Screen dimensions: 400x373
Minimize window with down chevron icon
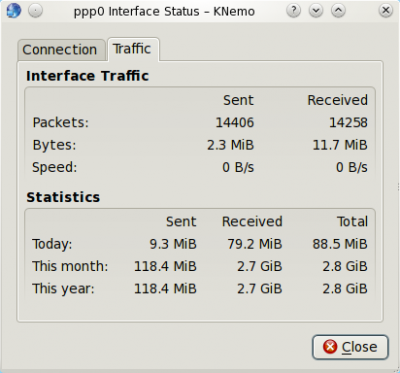316,11
